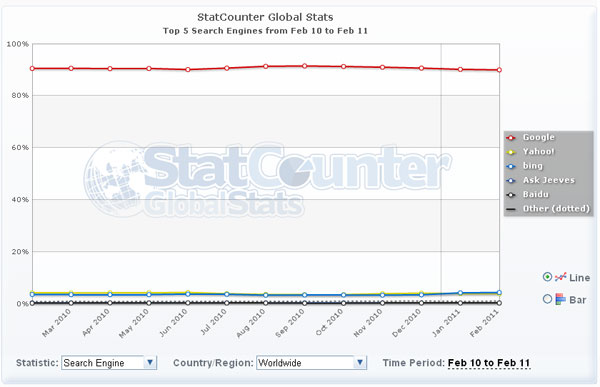The height and width of the screenshot is (387, 600).
Task: Expand the Worldwide country/region dropdown
Action: [311, 363]
